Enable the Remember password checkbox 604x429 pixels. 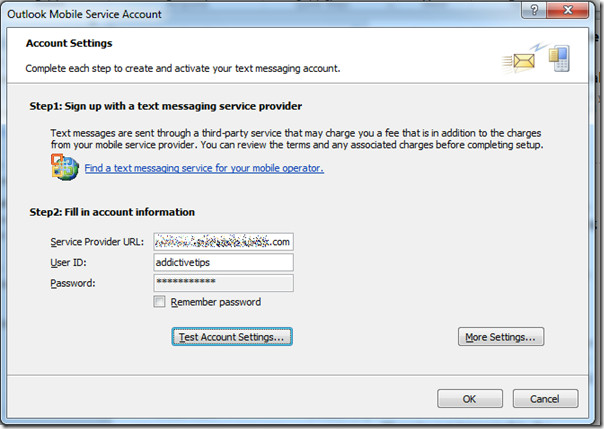click(x=159, y=302)
